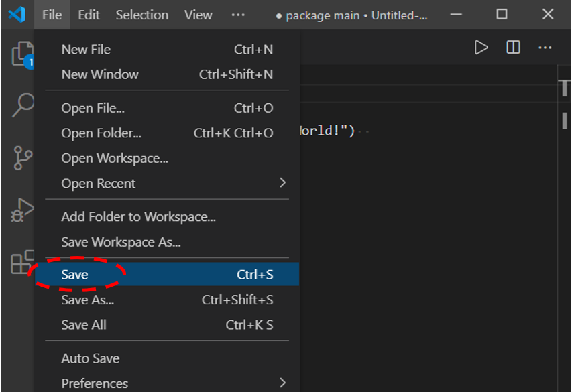This screenshot has height=392, width=572.
Task: Open the Extensions view icon
Action: (x=23, y=262)
